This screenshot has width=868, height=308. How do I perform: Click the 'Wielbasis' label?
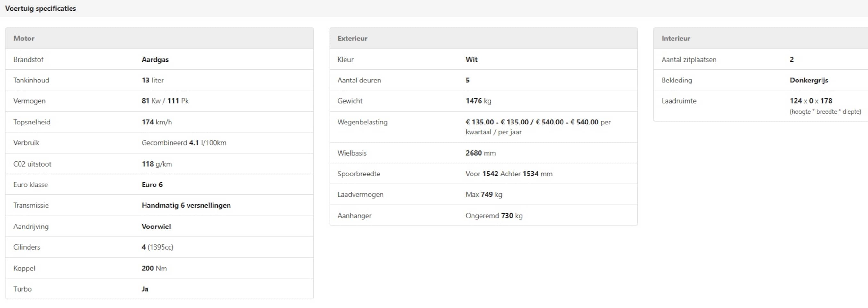click(x=352, y=153)
